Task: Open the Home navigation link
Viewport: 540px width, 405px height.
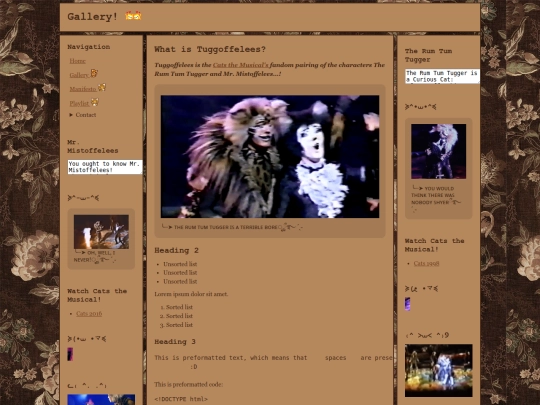Action: [77, 61]
